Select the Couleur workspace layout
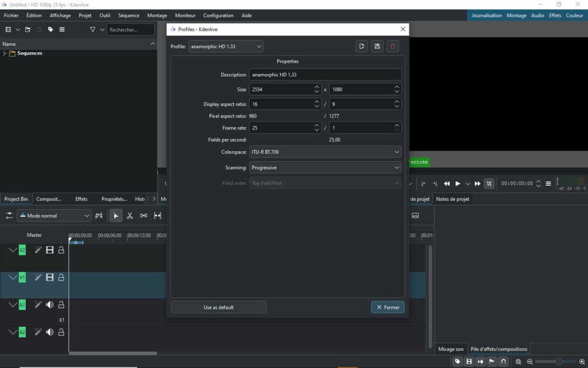Viewport: 588px width, 368px height. 574,16
